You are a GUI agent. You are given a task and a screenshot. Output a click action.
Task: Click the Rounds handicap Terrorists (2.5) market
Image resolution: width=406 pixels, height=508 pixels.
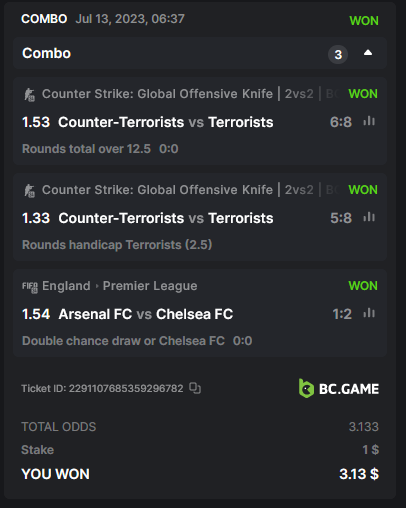117,245
